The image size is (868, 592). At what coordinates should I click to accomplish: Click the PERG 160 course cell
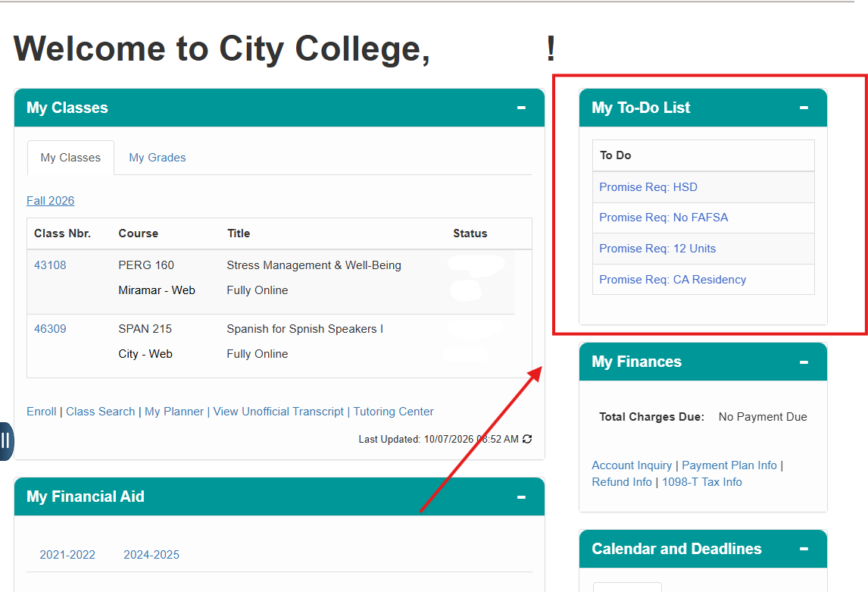146,265
